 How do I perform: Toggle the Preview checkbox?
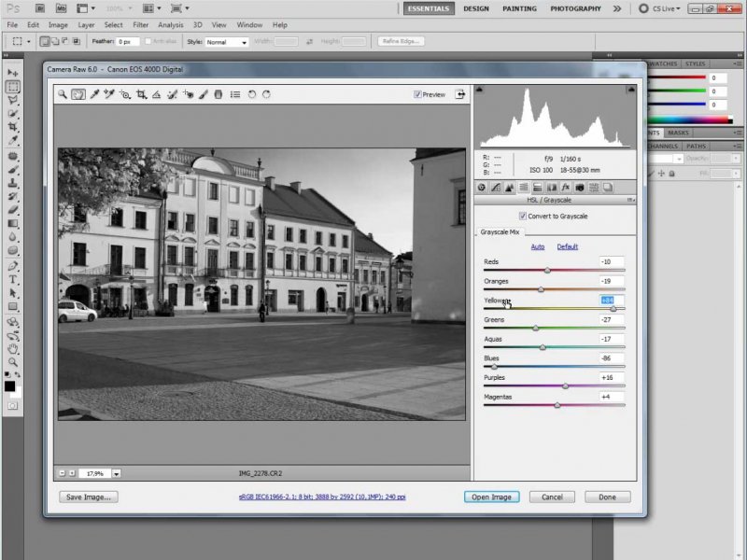pos(417,94)
